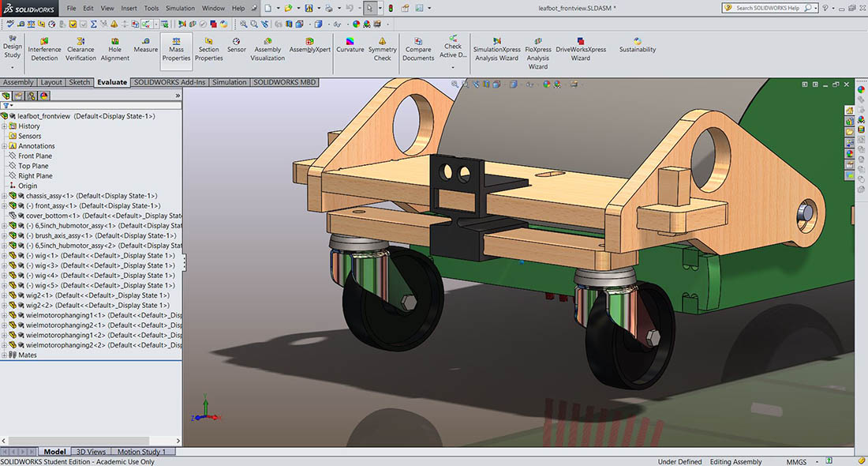Click Appearances tab in task pane
This screenshot has width=868, height=466.
pyautogui.click(x=849, y=154)
